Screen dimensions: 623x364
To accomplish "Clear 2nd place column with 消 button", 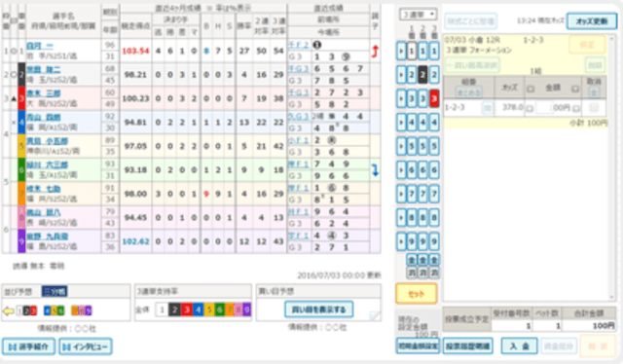I will [423, 273].
